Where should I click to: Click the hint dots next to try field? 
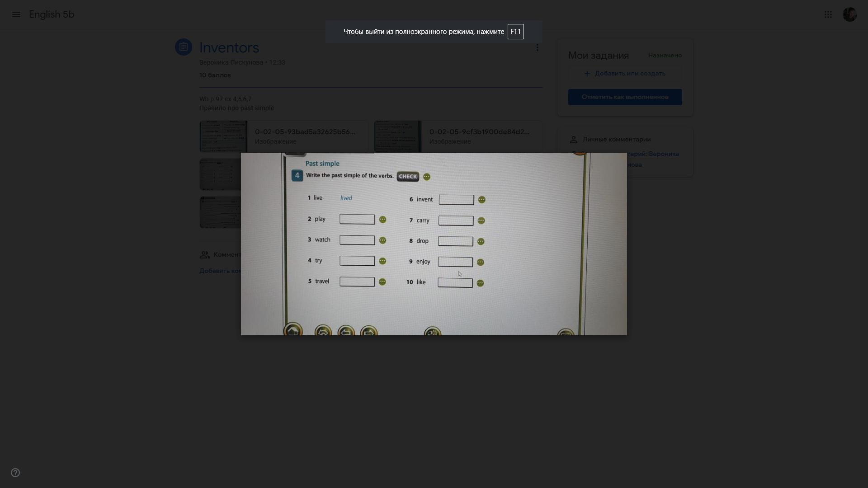(382, 261)
